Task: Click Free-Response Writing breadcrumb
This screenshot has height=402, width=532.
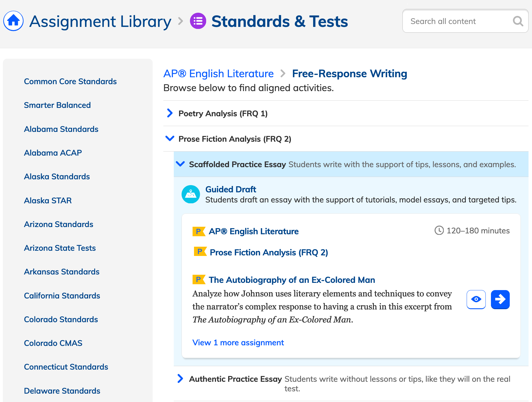Action: pos(350,73)
